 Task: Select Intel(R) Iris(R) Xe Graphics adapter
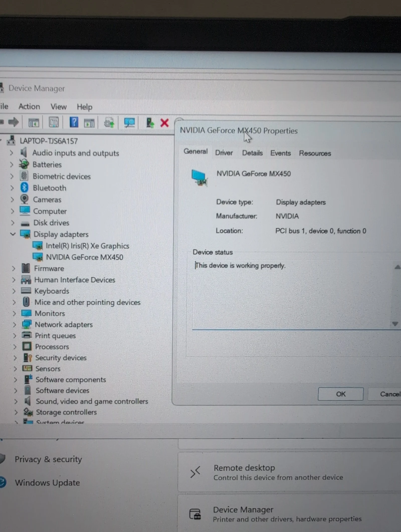pos(87,246)
